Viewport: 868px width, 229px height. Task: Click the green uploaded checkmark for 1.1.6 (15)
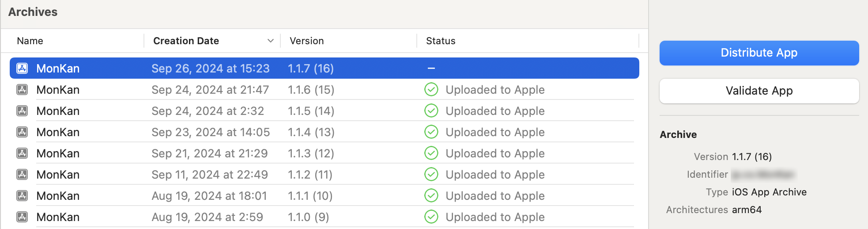click(x=431, y=90)
